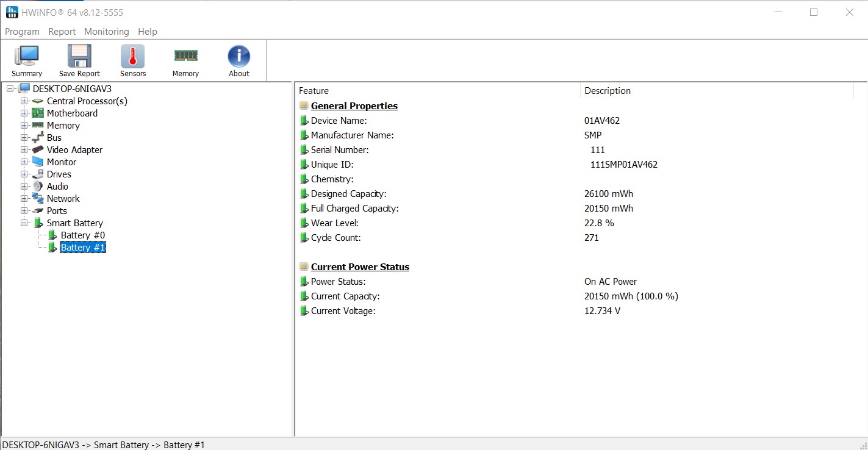Select Battery #1 in the tree
The width and height of the screenshot is (868, 450).
tap(83, 248)
